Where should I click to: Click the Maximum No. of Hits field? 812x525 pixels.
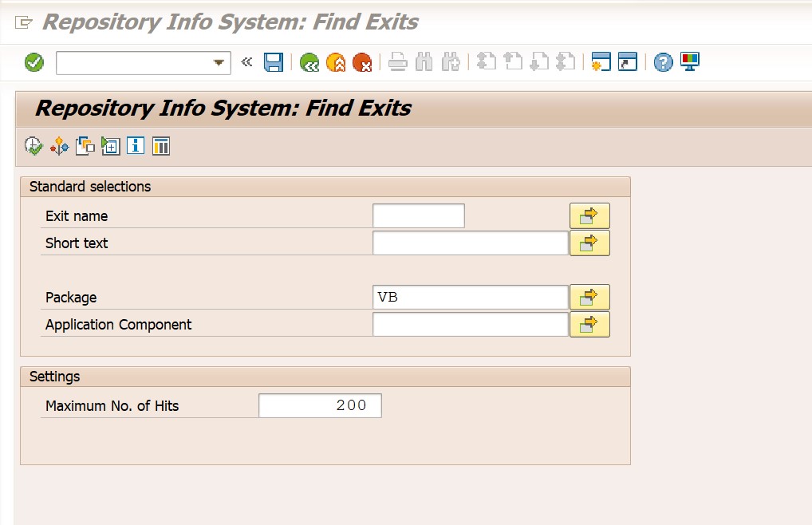320,405
